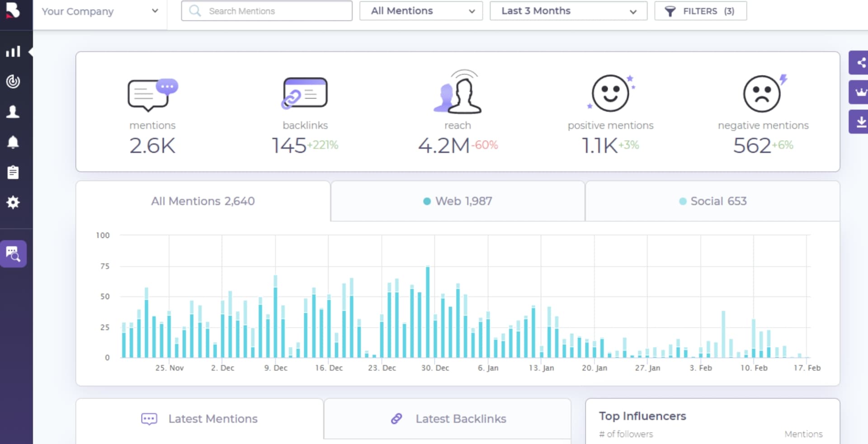Click the mentions speech bubble icon
The height and width of the screenshot is (444, 868).
coord(153,95)
